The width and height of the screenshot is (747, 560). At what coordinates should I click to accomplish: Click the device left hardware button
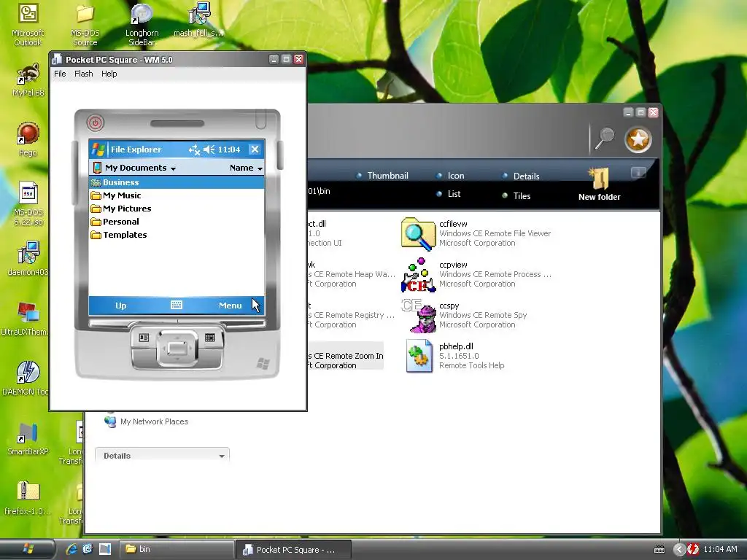[144, 338]
